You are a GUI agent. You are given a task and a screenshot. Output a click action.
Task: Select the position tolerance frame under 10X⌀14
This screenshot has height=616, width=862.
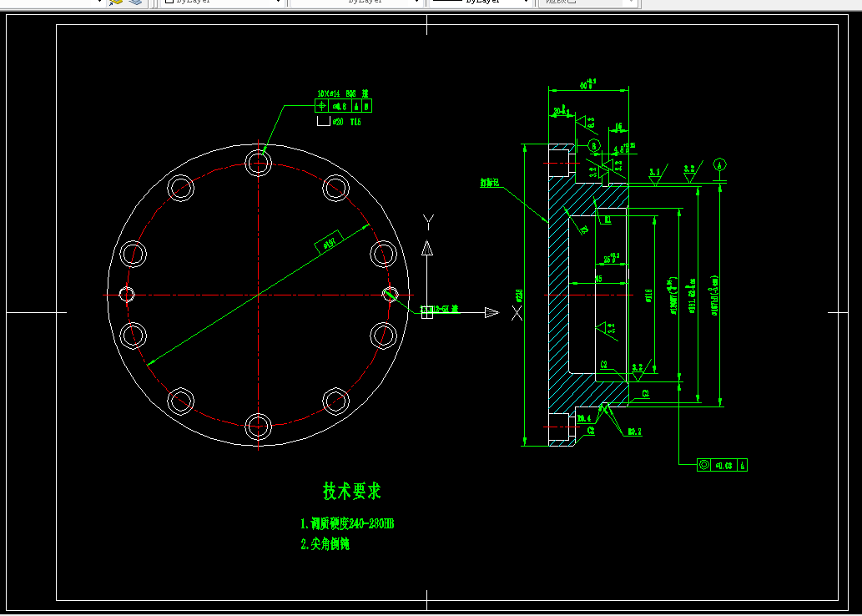tap(344, 106)
